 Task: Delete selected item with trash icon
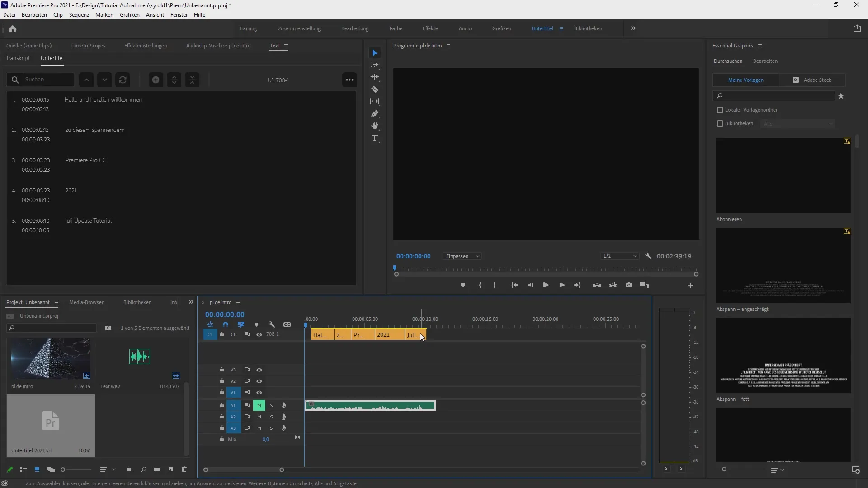tap(184, 469)
